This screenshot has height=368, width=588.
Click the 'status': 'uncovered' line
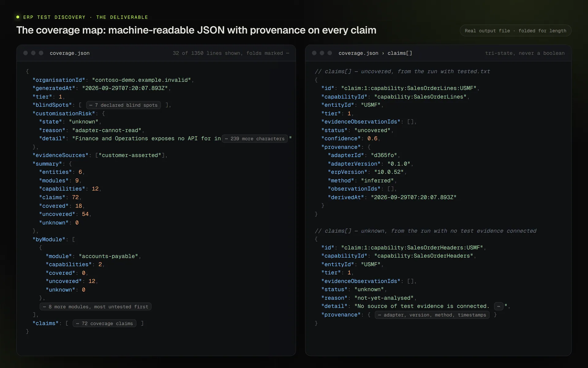[x=357, y=130]
